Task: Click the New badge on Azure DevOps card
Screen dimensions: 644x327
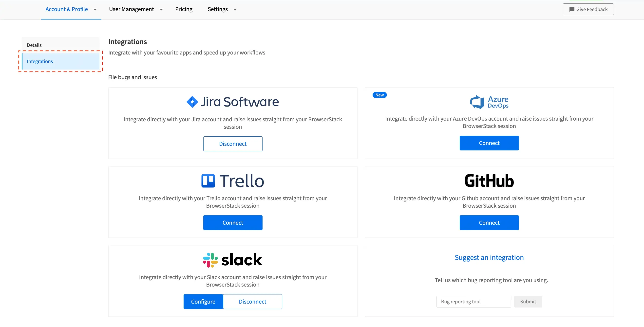Action: coord(379,95)
